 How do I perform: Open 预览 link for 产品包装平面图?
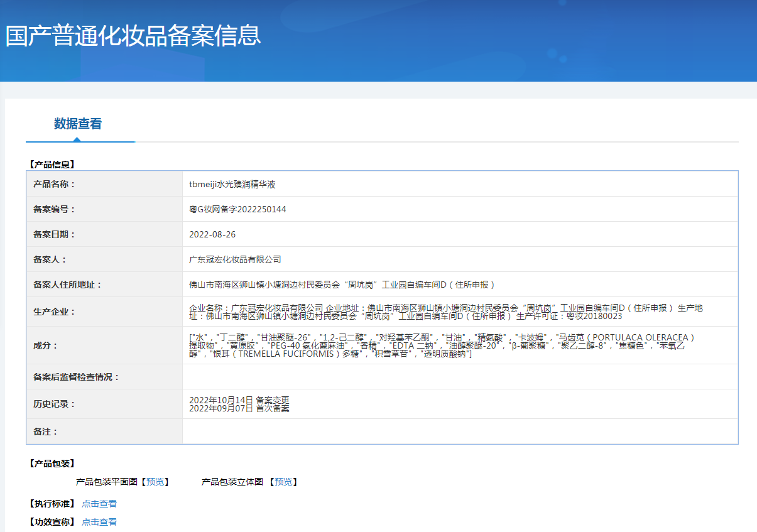[155, 482]
